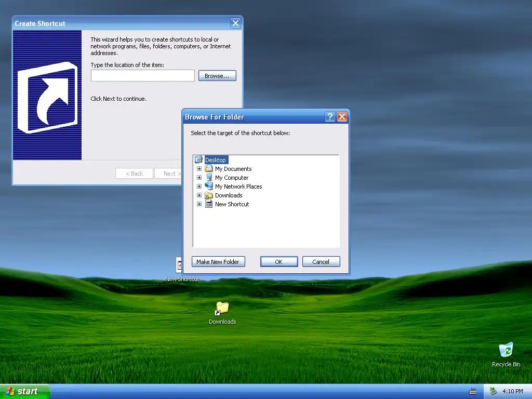This screenshot has width=532, height=399.
Task: Click the keyboard icon in the taskbar
Action: pyautogui.click(x=473, y=392)
